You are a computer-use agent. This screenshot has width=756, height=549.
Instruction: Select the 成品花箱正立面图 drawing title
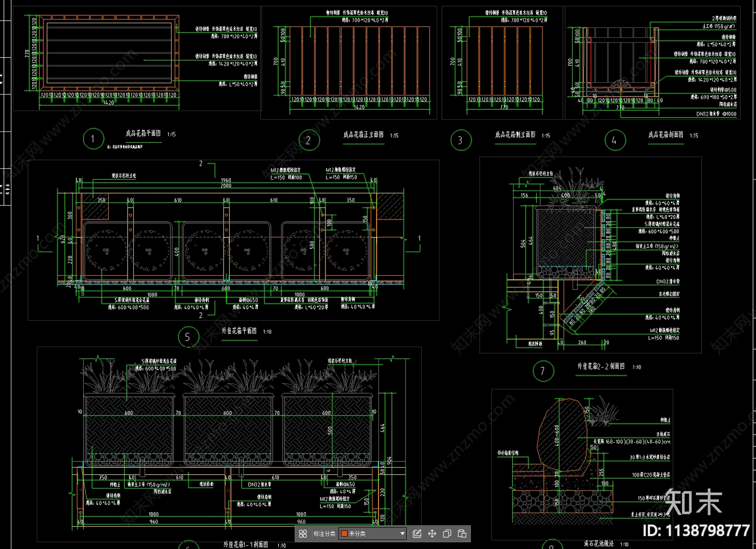click(x=363, y=135)
